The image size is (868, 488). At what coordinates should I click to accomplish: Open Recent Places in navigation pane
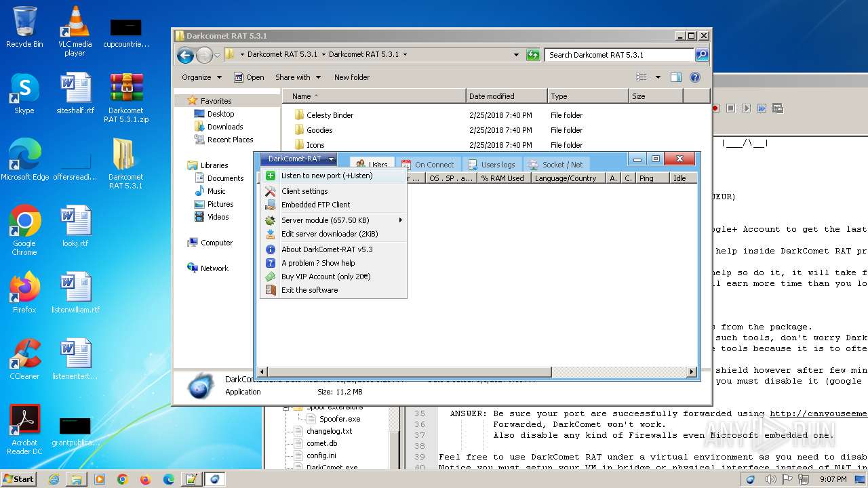point(230,140)
